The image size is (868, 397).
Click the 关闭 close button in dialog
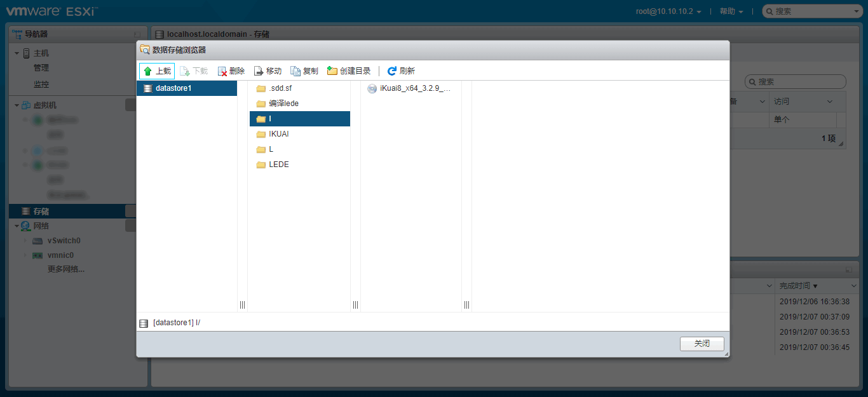click(x=702, y=344)
